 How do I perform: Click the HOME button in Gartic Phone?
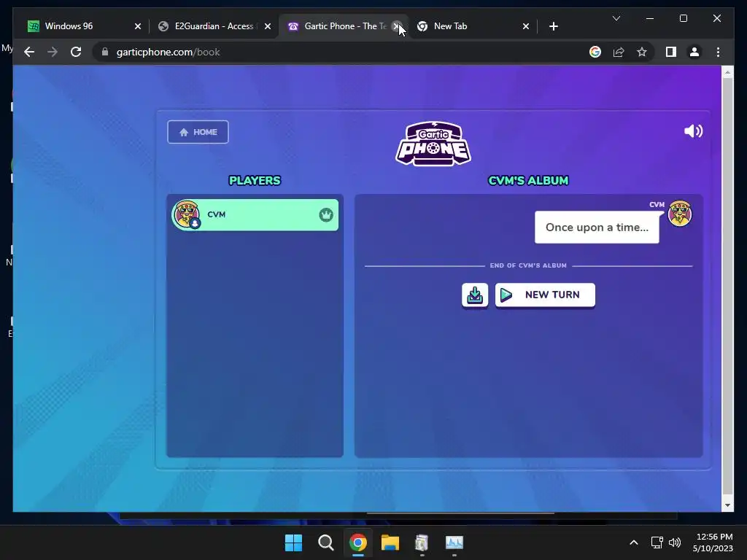[198, 132]
